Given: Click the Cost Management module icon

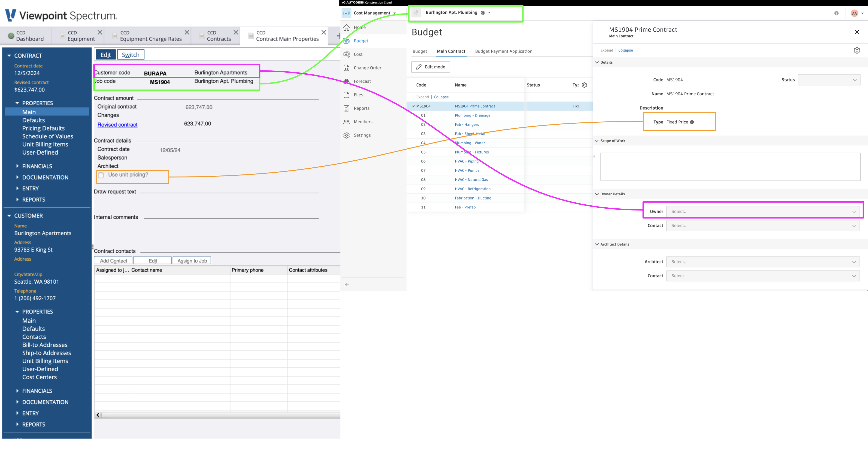Looking at the screenshot, I should [x=346, y=13].
